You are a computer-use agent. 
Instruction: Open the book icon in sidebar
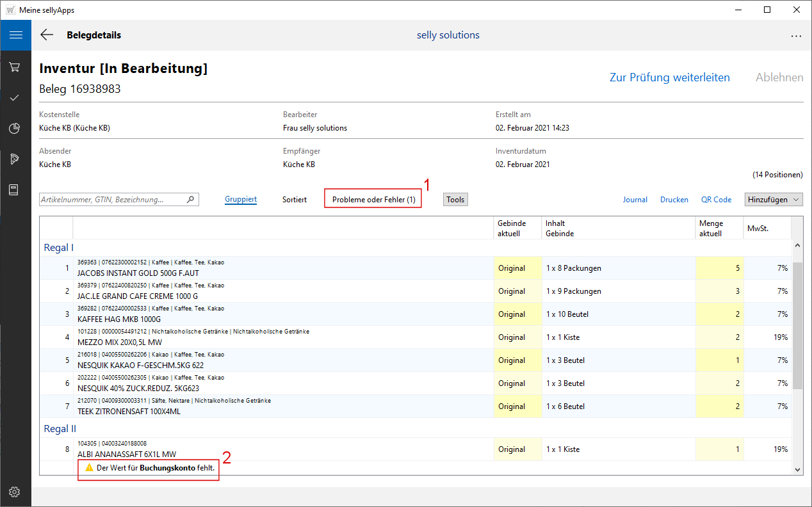pos(15,190)
